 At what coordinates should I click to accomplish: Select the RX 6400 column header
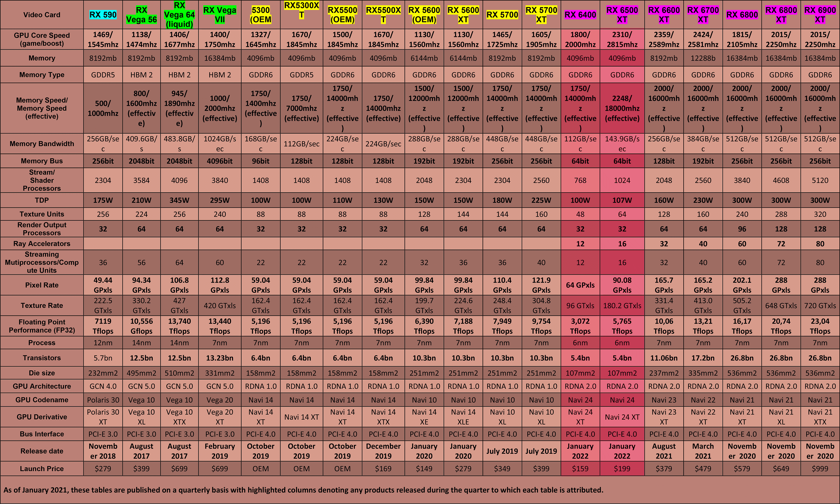click(580, 15)
